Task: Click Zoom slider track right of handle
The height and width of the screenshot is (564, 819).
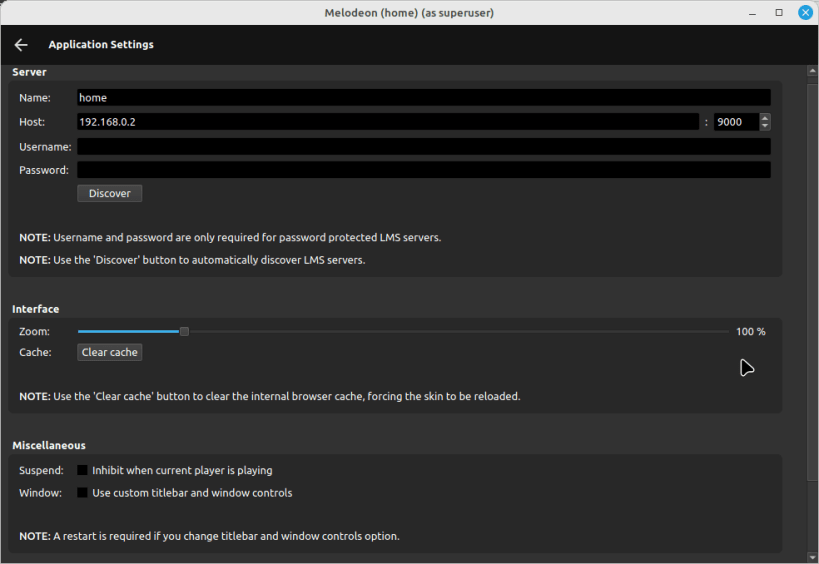Action: [459, 332]
